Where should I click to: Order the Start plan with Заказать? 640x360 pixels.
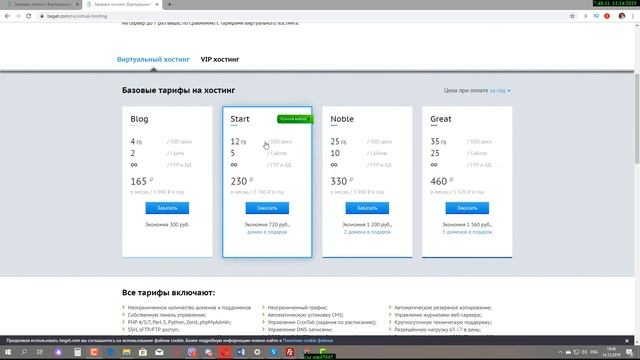(x=267, y=208)
